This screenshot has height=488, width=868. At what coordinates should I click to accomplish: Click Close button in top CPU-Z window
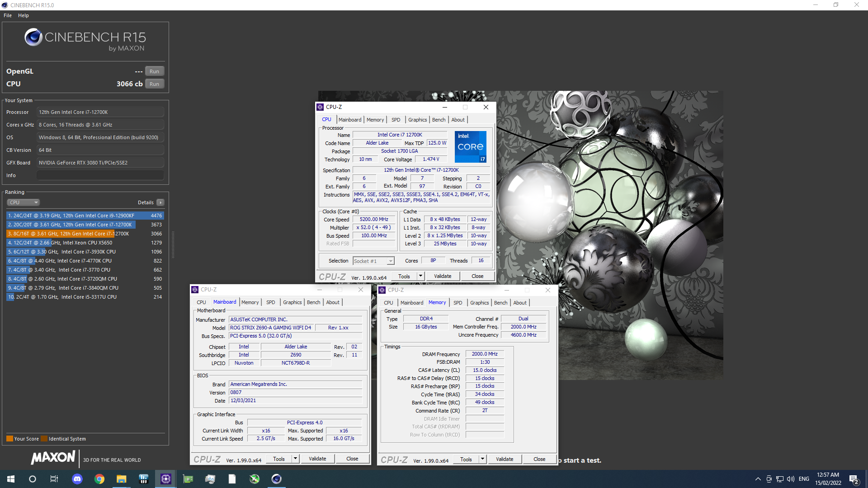point(477,277)
